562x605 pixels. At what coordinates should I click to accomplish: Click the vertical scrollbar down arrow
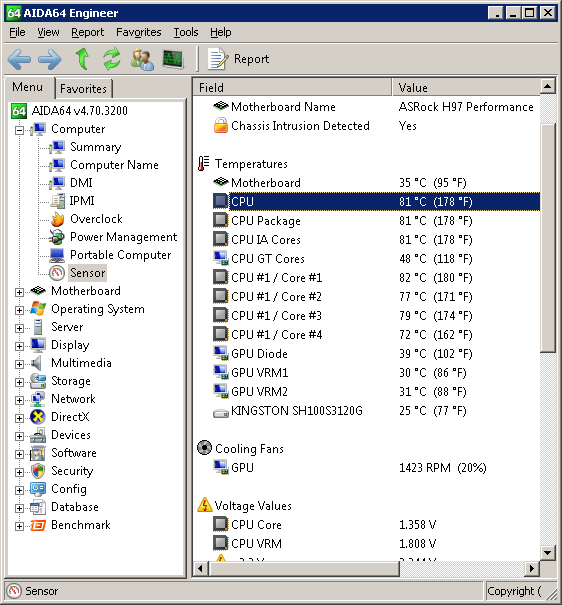pos(548,552)
